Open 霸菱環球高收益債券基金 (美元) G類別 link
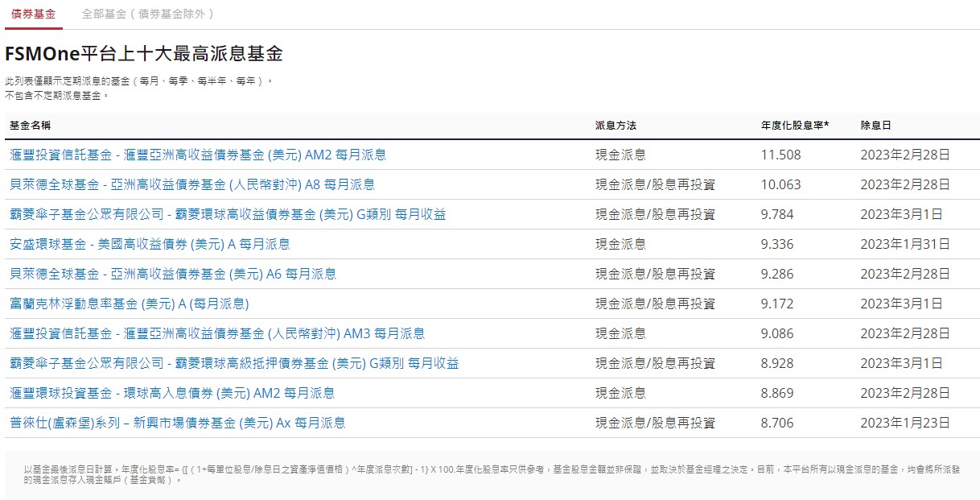 click(228, 214)
